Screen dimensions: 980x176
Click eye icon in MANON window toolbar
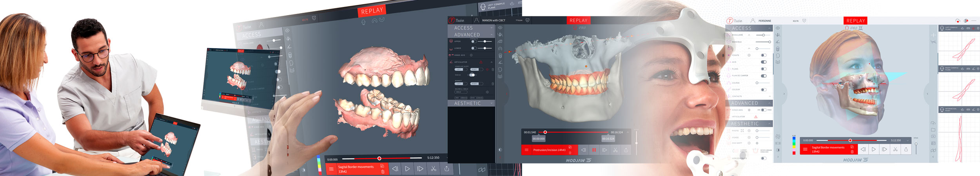(500, 28)
